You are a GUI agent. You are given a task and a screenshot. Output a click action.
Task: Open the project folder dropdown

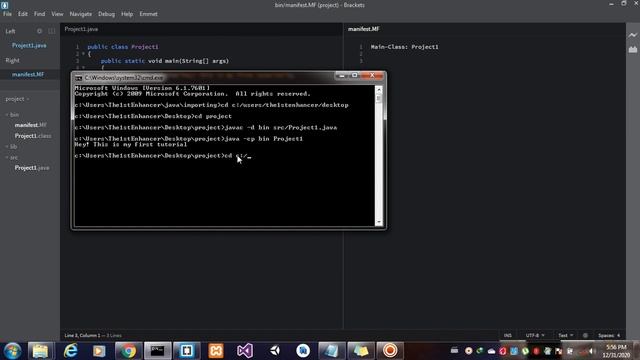tap(17, 99)
